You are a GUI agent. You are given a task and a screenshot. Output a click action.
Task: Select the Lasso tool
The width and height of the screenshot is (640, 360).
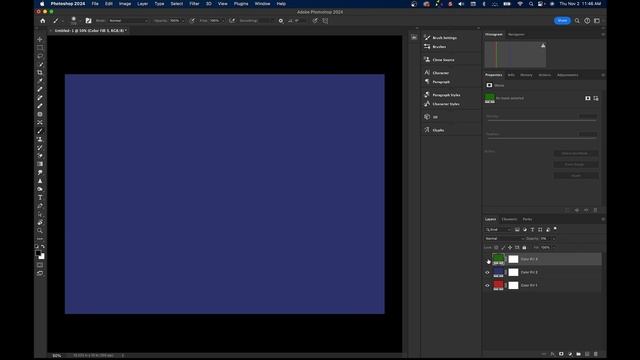point(40,56)
